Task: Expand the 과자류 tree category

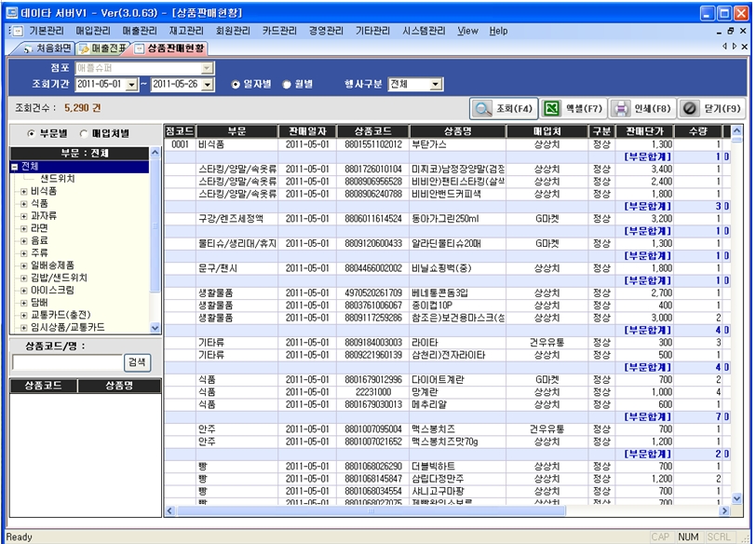Action: point(24,214)
